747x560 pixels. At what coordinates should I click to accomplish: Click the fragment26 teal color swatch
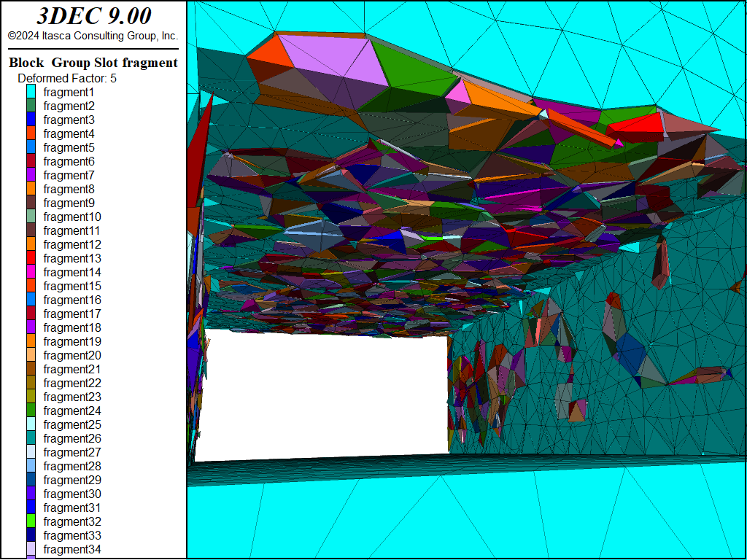31,439
